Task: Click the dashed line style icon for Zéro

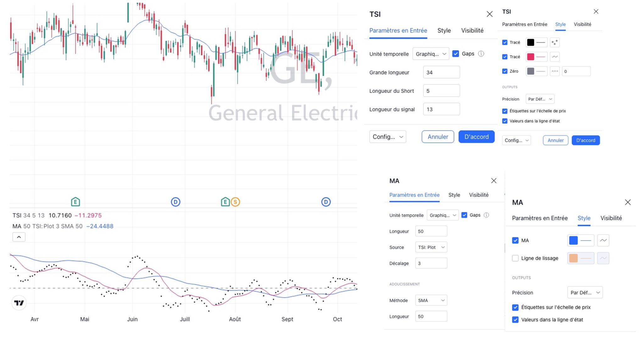Action: coord(555,71)
